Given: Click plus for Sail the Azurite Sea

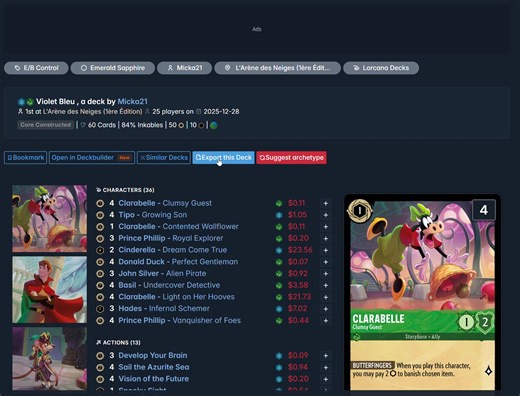Looking at the screenshot, I should pyautogui.click(x=326, y=367).
